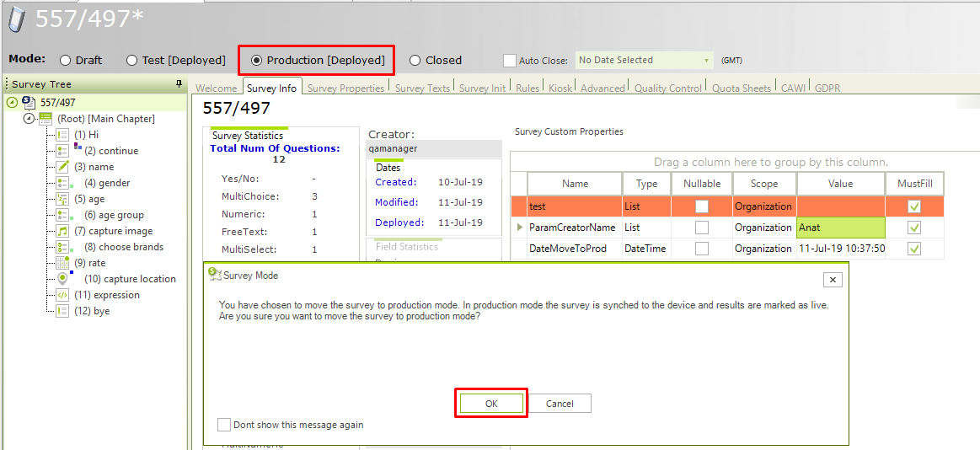Toggle MustFill checkbox for the test row
980x450 pixels.
pos(914,206)
